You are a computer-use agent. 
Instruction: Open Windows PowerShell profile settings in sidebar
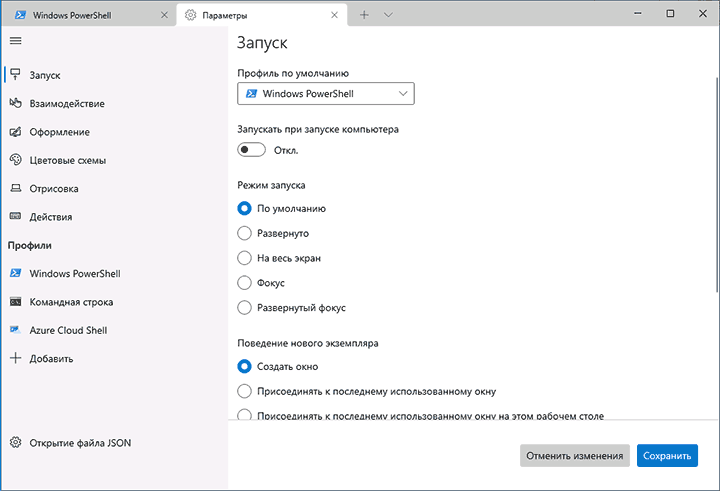click(114, 273)
